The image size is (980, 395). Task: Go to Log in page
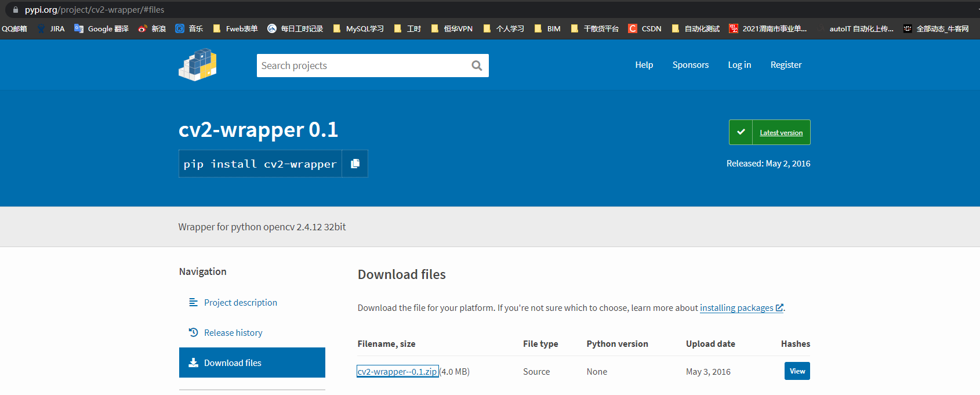(739, 65)
